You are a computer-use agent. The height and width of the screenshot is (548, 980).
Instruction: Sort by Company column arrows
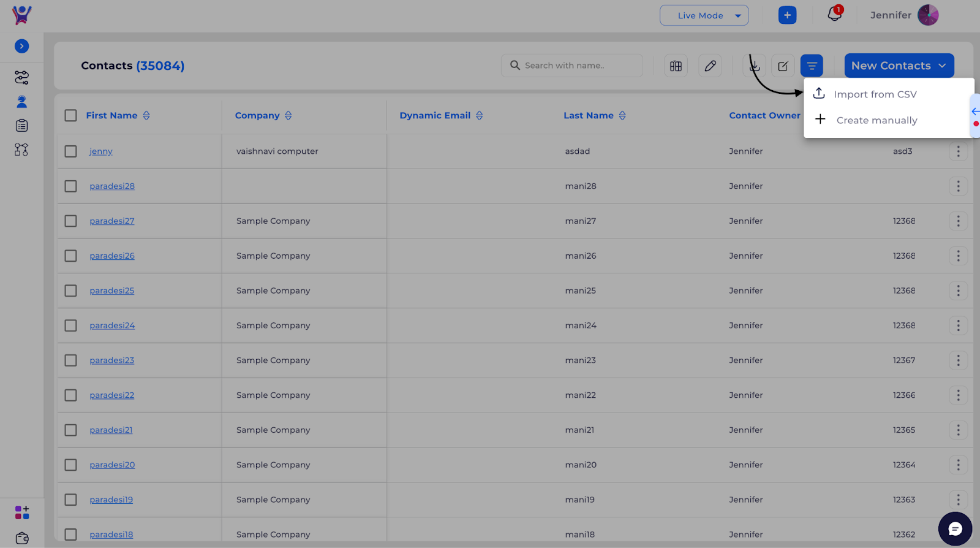(288, 115)
